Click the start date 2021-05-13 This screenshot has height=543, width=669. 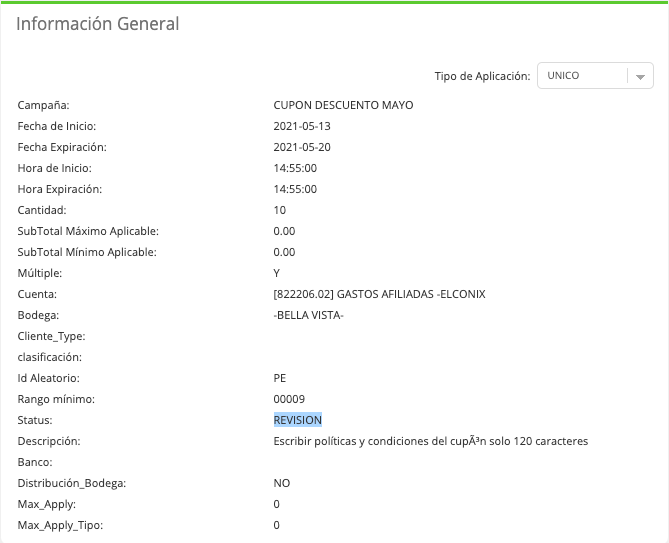[x=302, y=126]
